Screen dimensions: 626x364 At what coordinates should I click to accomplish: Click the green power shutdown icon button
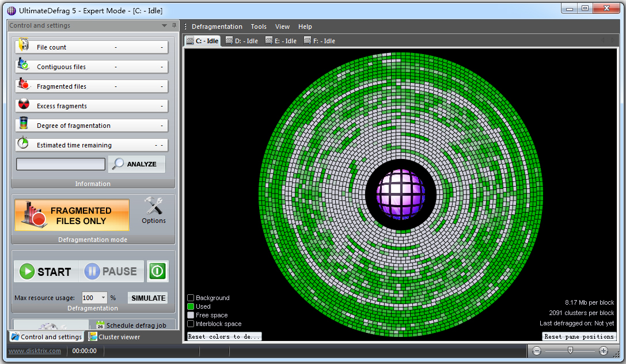[x=157, y=271]
